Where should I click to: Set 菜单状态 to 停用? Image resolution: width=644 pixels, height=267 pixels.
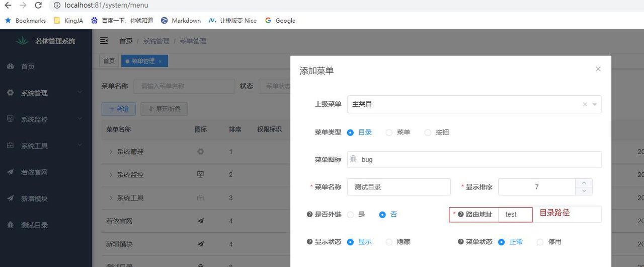click(x=540, y=242)
